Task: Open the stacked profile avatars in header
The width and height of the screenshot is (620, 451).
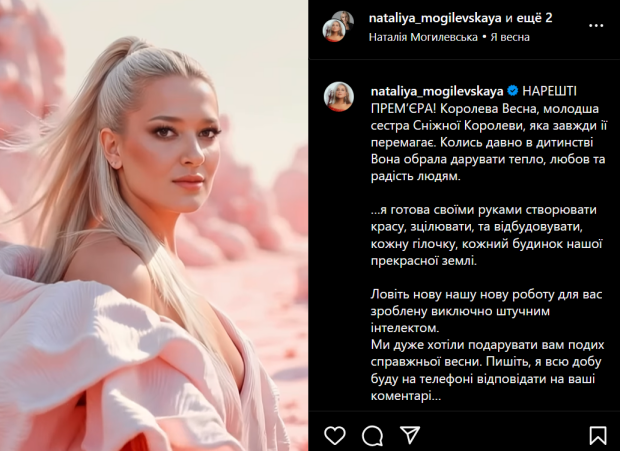Action: pyautogui.click(x=338, y=26)
